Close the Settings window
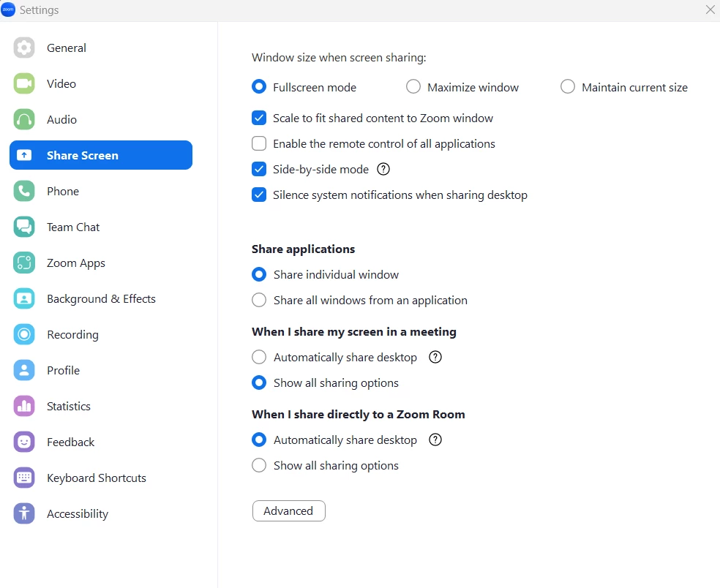This screenshot has height=588, width=720. [x=710, y=10]
